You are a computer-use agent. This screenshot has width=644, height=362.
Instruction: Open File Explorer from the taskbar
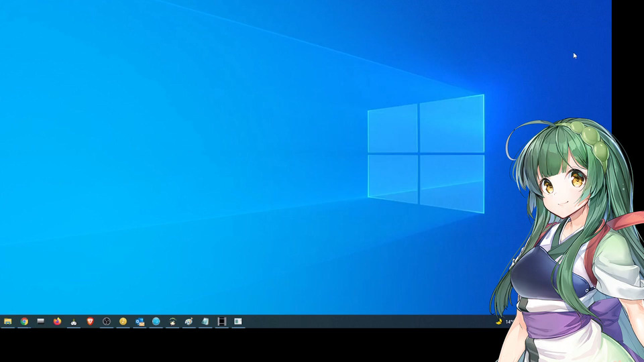(8, 321)
